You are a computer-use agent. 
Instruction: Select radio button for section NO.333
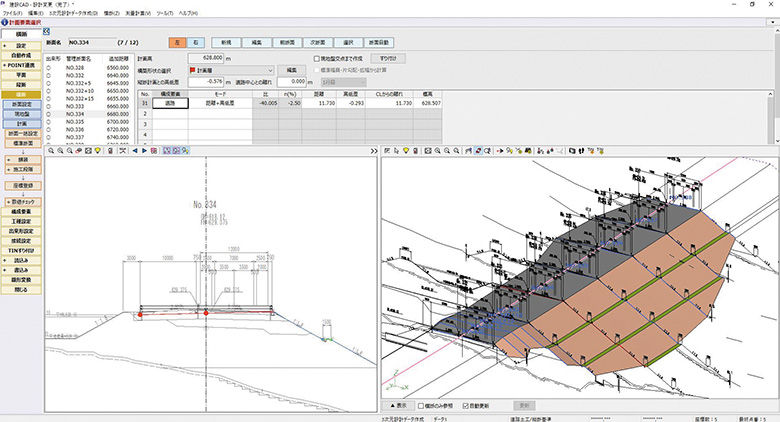point(49,106)
